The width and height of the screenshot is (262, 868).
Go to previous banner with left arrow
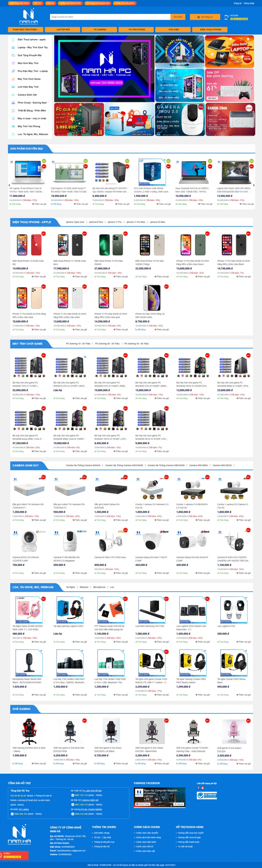57,69
